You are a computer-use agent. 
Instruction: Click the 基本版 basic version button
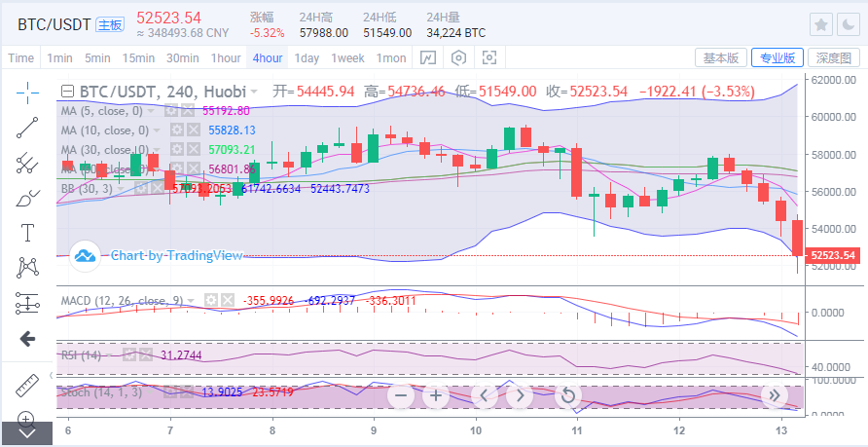(720, 58)
